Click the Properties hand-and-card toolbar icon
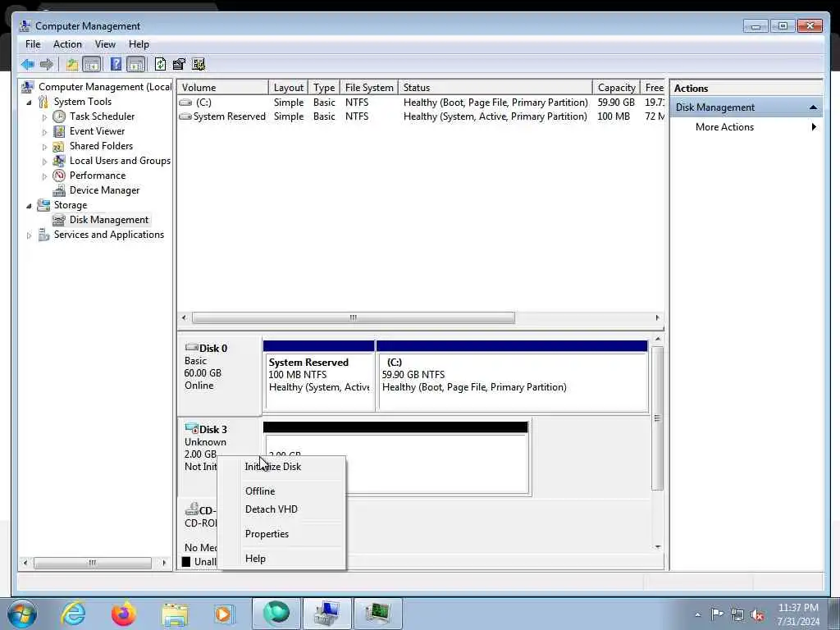840x630 pixels. click(179, 65)
